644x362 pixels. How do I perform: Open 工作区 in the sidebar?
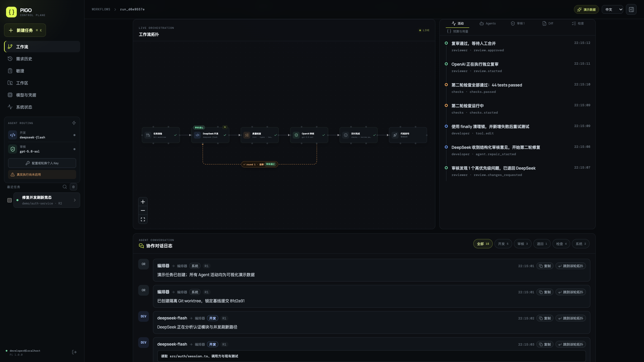42,83
